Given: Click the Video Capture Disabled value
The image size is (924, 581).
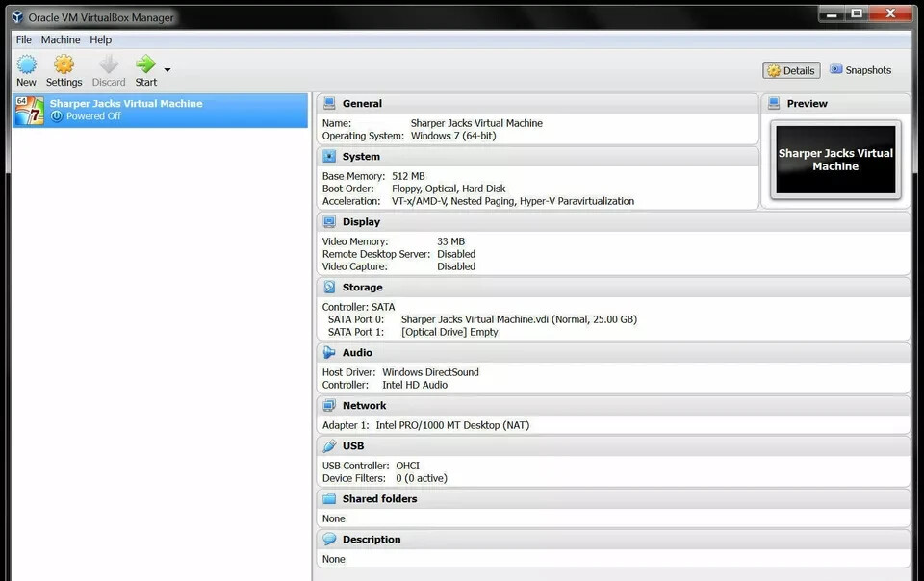Looking at the screenshot, I should tap(456, 266).
